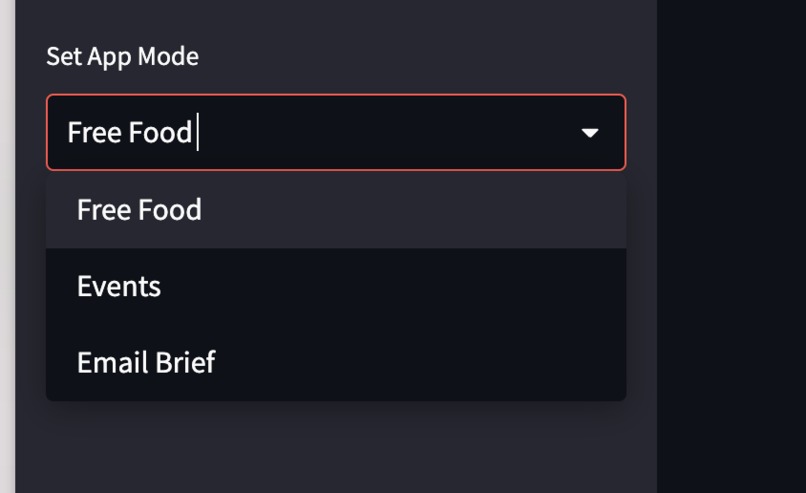Switch app mode to Email Brief
This screenshot has height=493, width=806.
tap(336, 362)
